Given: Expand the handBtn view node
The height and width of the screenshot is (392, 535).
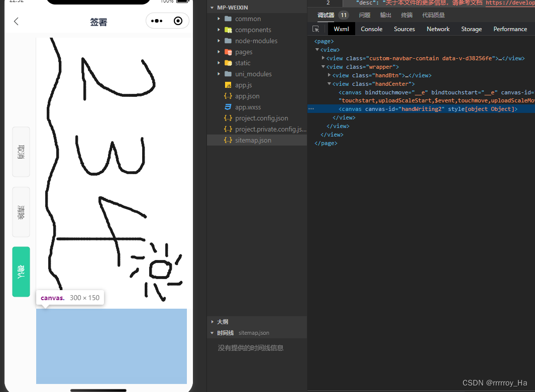Looking at the screenshot, I should click(x=329, y=75).
